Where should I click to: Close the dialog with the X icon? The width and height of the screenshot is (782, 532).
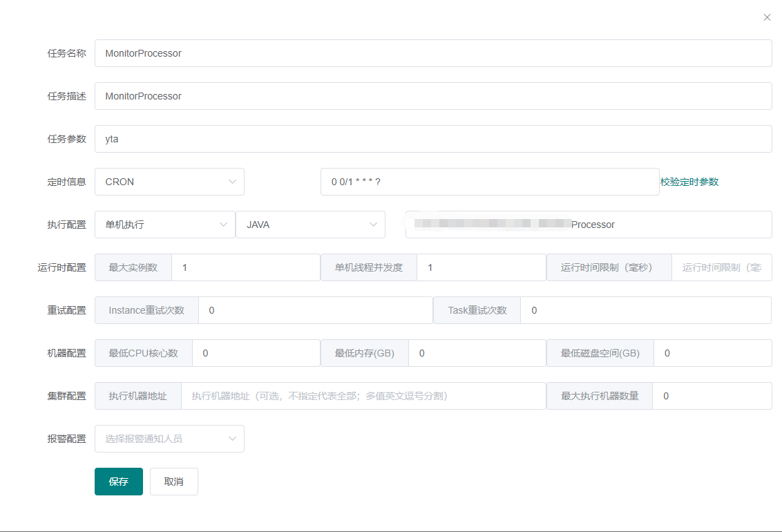click(x=767, y=17)
